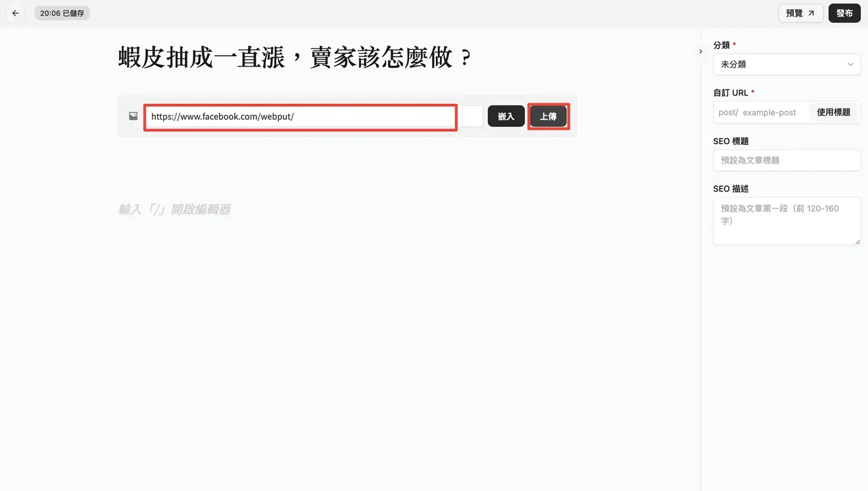Click the SEO 描述 label
868x491 pixels.
pyautogui.click(x=731, y=189)
